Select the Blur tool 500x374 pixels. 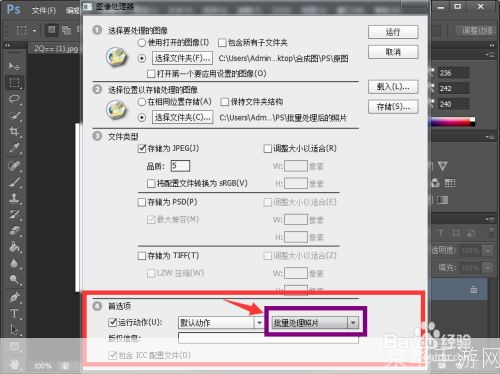[14, 263]
